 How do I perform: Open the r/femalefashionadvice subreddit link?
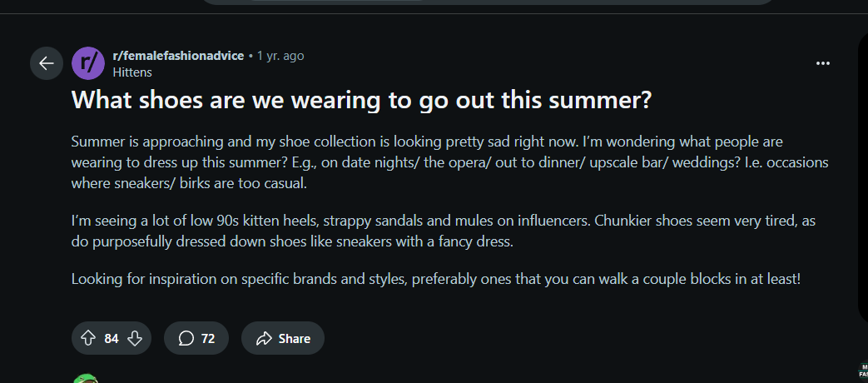point(178,56)
